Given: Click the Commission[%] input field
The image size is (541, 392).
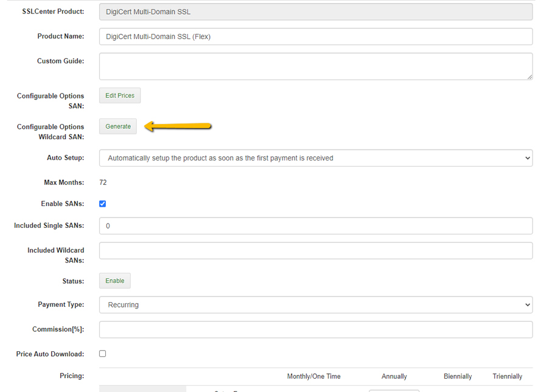Looking at the screenshot, I should (315, 329).
